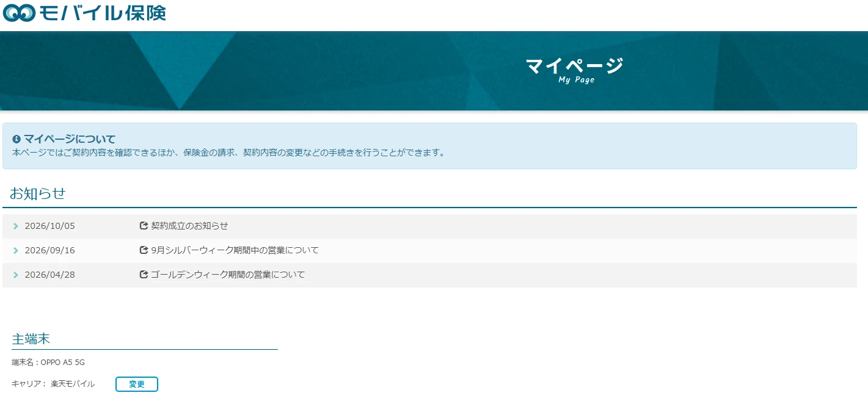
Task: Open 9月シルバーウィーク期間中の営業について notice
Action: [x=235, y=250]
